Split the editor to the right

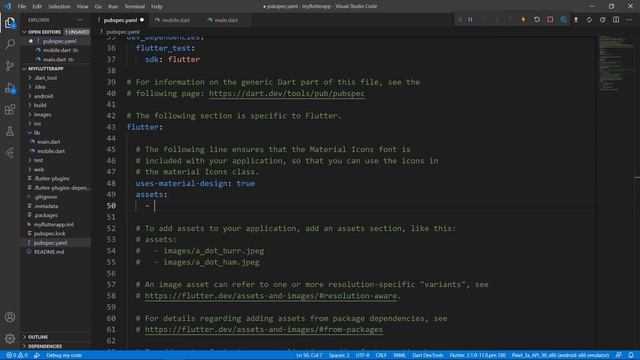pos(616,20)
